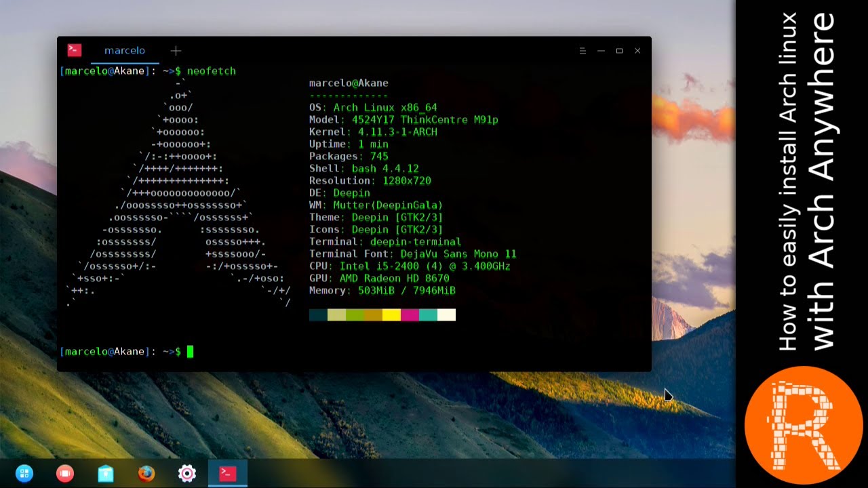The height and width of the screenshot is (488, 868).
Task: Click the bright yellow color block
Action: pyautogui.click(x=391, y=314)
